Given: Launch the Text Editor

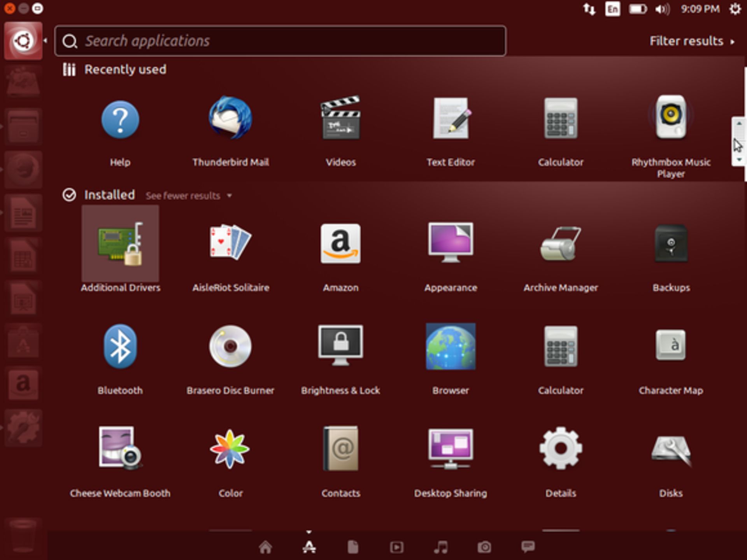Looking at the screenshot, I should click(x=451, y=118).
